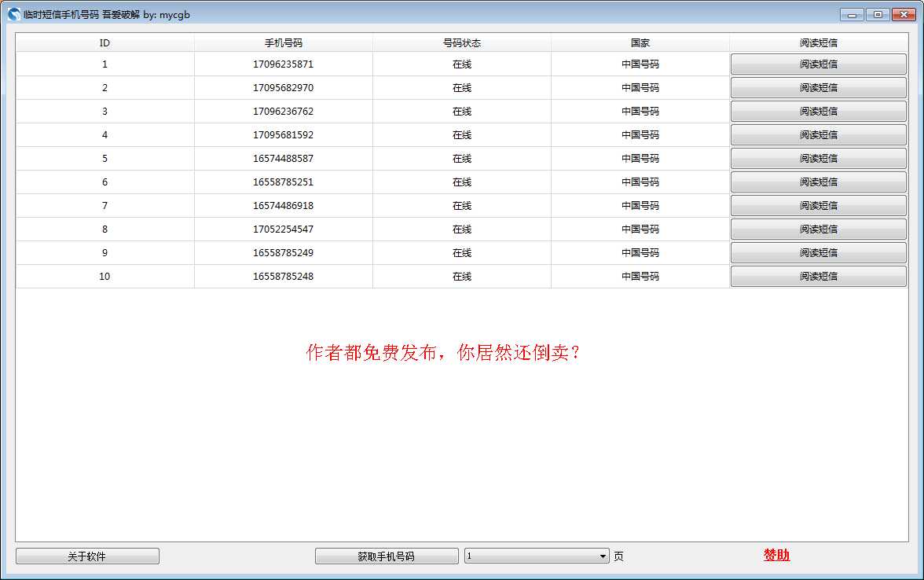
Task: Click 阅读短信 button for number 17096235871
Action: point(819,64)
